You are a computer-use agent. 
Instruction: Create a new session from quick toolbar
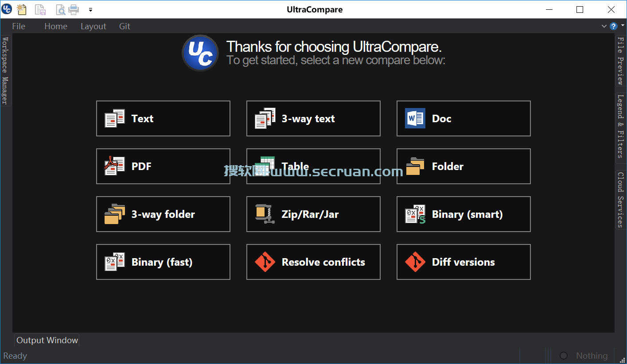pos(21,9)
